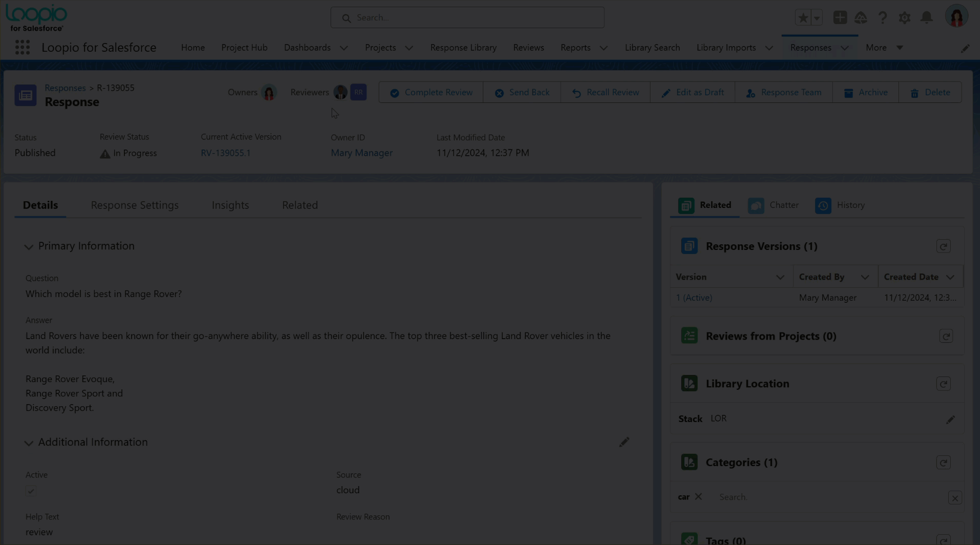Edit Additional Information with pencil icon
This screenshot has height=545, width=980.
coord(624,442)
